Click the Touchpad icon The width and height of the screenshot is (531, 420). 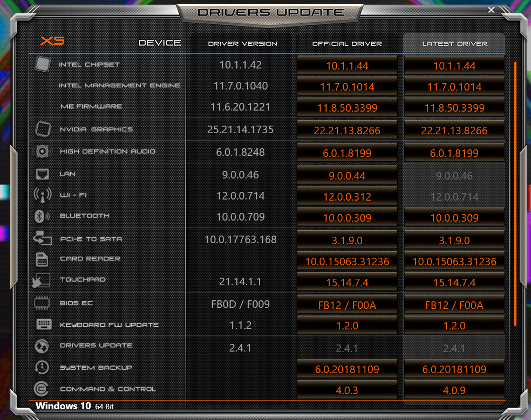[x=42, y=280]
